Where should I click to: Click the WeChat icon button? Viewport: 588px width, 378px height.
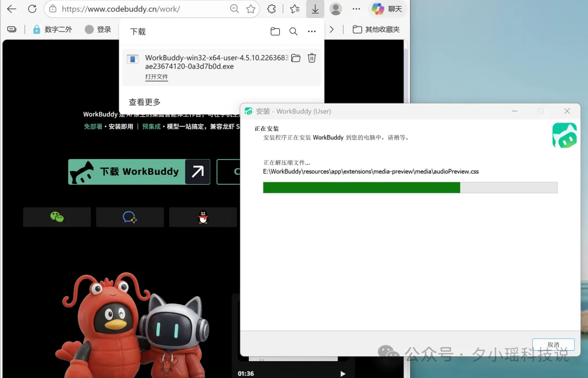(x=57, y=217)
